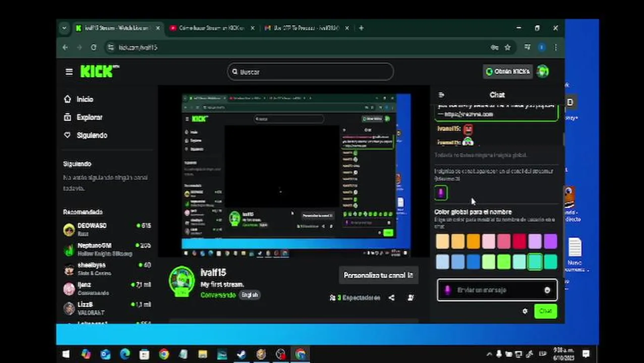Open Steam from taskbar
Image resolution: width=644 pixels, height=363 pixels.
click(242, 354)
